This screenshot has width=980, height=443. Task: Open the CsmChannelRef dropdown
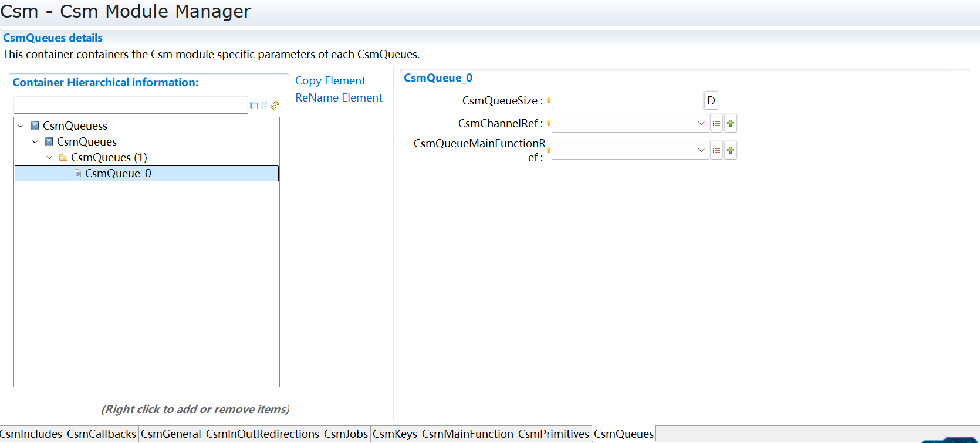701,123
